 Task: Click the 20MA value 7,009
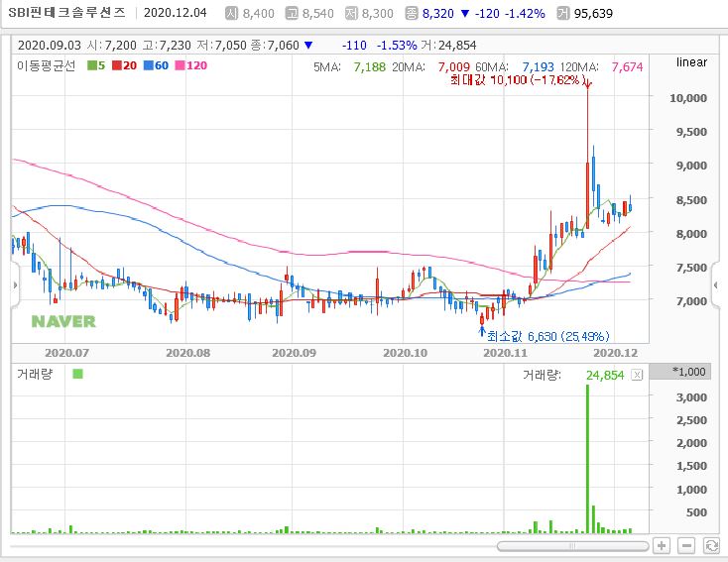[453, 67]
